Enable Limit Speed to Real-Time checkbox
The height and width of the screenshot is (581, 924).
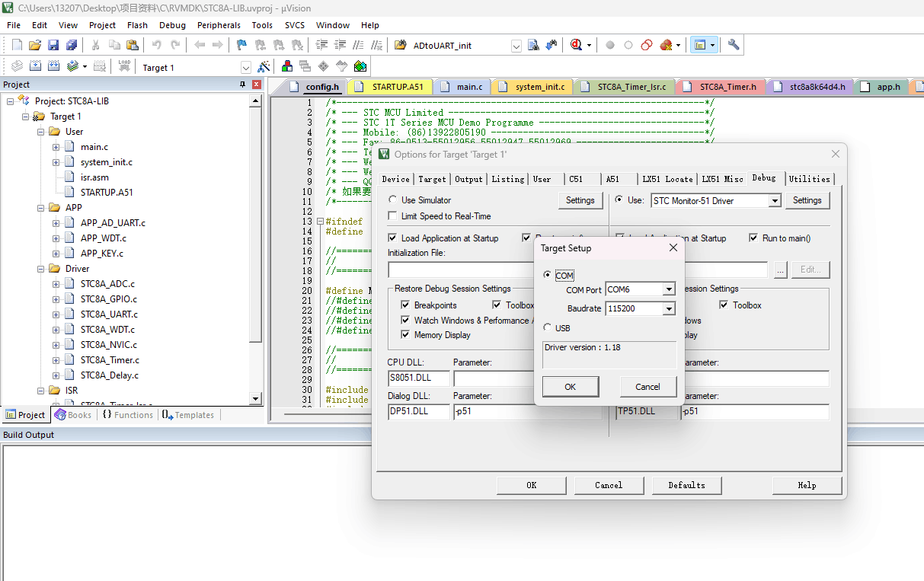393,216
